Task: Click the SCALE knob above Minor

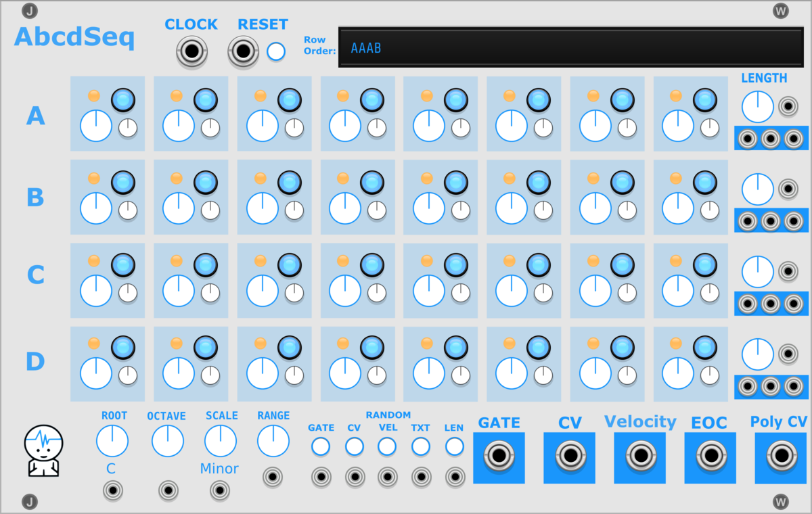Action: pyautogui.click(x=221, y=442)
